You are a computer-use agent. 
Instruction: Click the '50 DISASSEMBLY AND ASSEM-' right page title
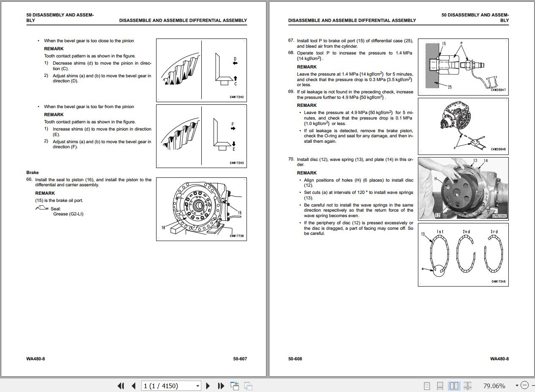(x=475, y=15)
